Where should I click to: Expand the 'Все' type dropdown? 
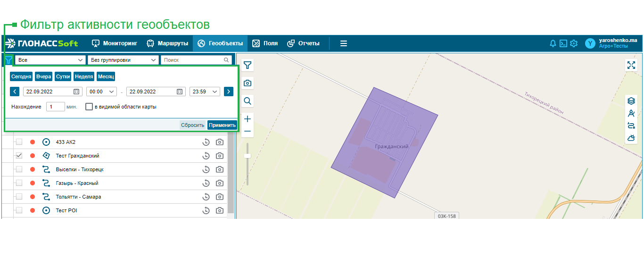(x=50, y=60)
